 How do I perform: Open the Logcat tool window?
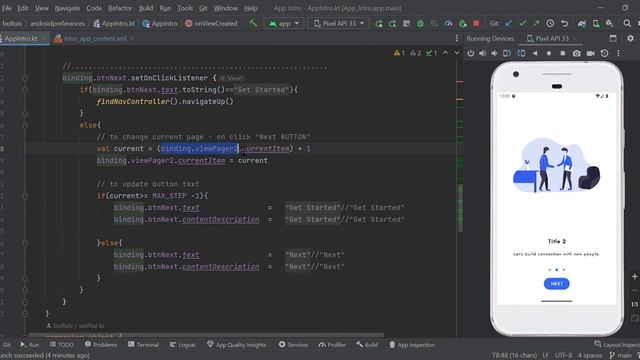tap(182, 345)
